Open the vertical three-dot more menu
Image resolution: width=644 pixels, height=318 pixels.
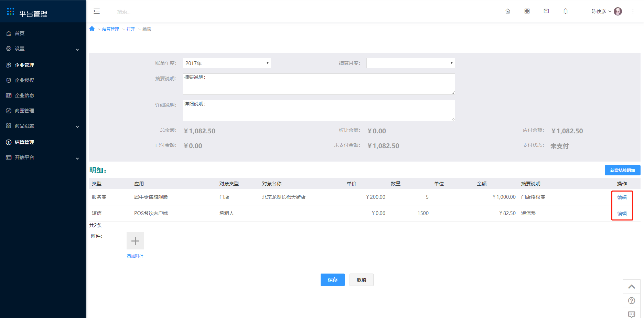click(633, 11)
